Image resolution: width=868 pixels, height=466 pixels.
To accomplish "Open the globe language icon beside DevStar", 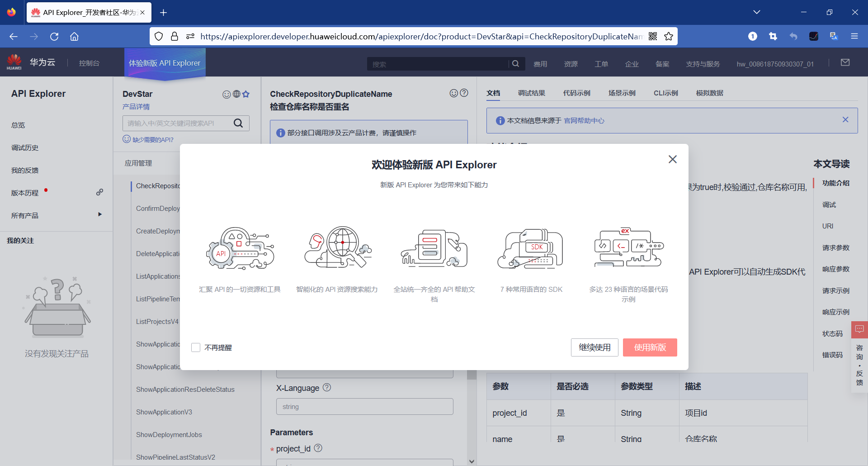I will click(x=236, y=94).
